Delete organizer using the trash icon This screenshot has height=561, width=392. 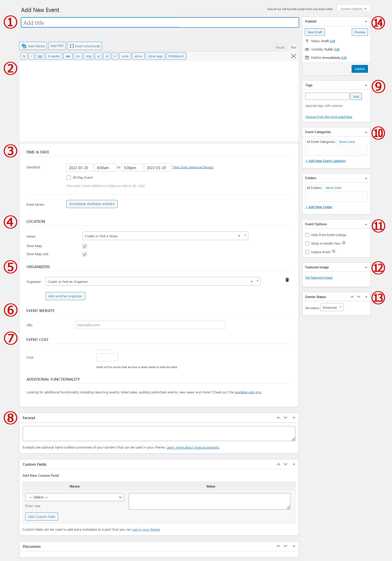click(x=287, y=280)
